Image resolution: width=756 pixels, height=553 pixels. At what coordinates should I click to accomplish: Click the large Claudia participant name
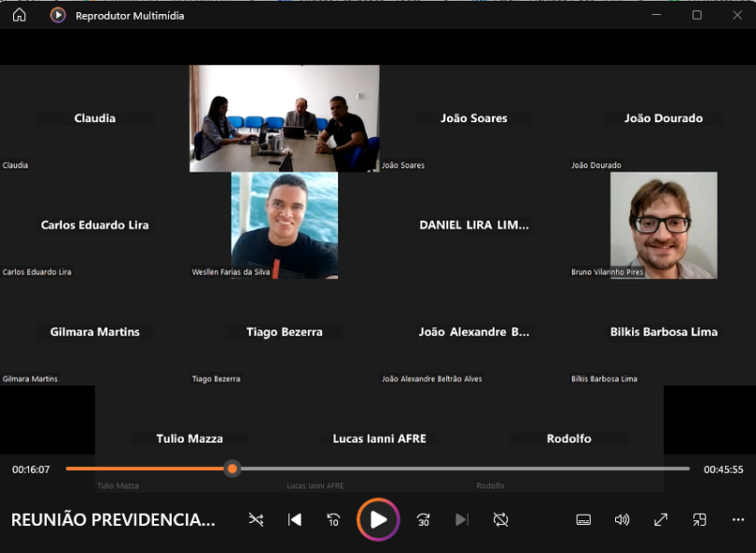pos(95,118)
